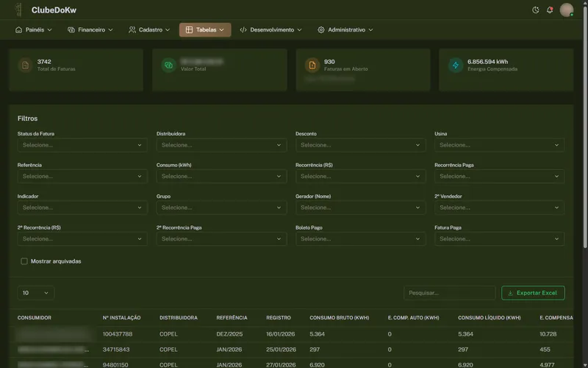Click the Faturas em Aberto icon

click(x=312, y=66)
